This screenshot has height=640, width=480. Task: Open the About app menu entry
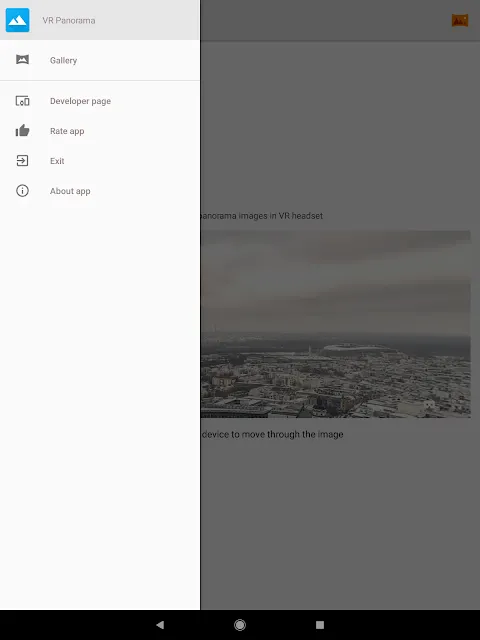100,191
